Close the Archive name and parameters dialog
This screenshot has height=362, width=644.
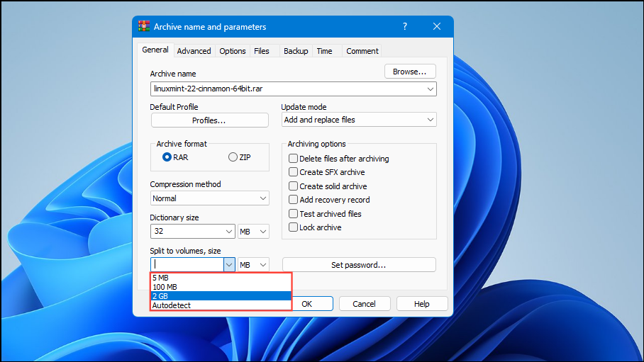click(x=437, y=27)
